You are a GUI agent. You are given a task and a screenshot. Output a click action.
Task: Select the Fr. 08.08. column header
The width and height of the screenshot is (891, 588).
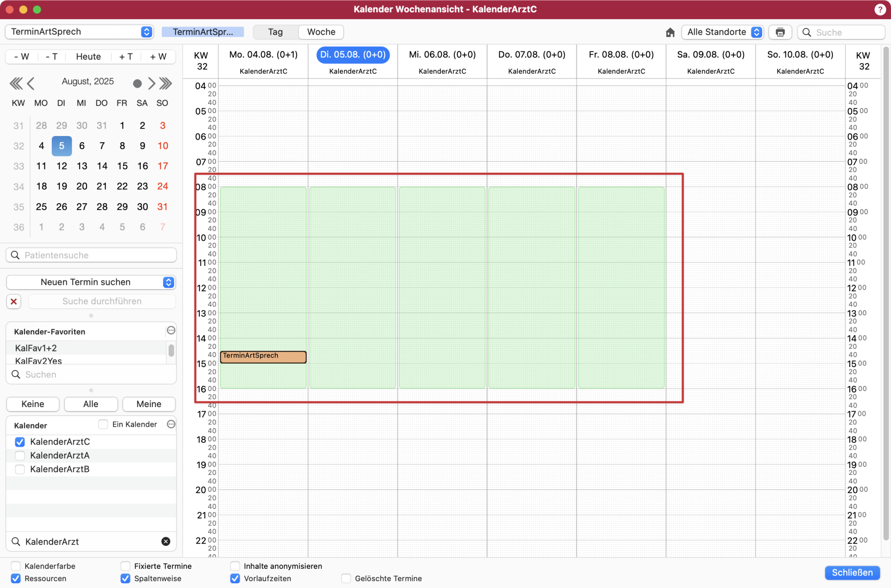(621, 55)
